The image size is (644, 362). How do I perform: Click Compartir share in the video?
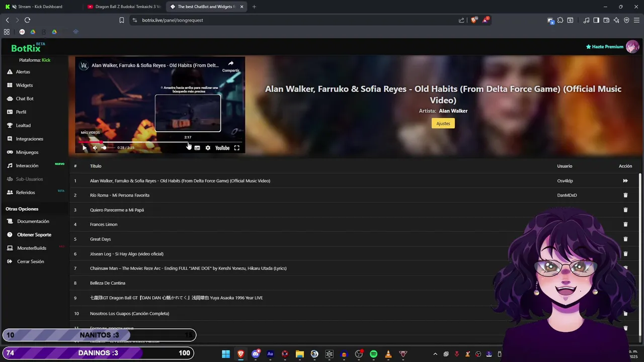tap(230, 66)
